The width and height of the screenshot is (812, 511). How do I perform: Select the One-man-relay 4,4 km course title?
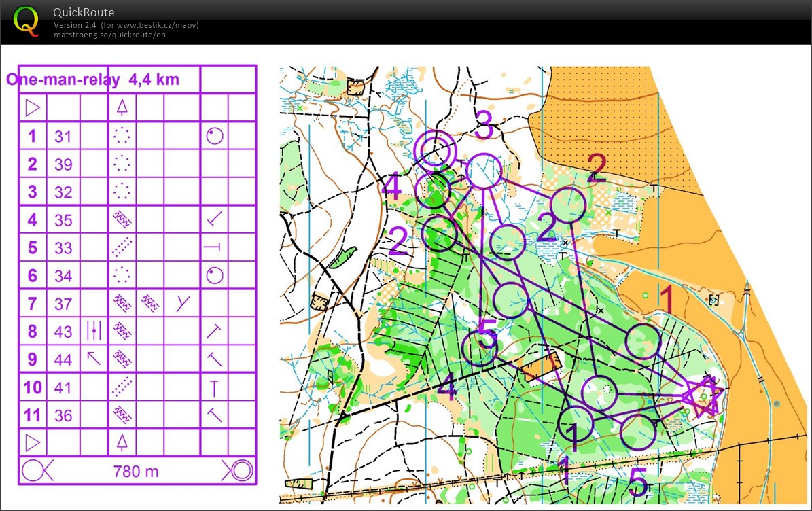(93, 80)
